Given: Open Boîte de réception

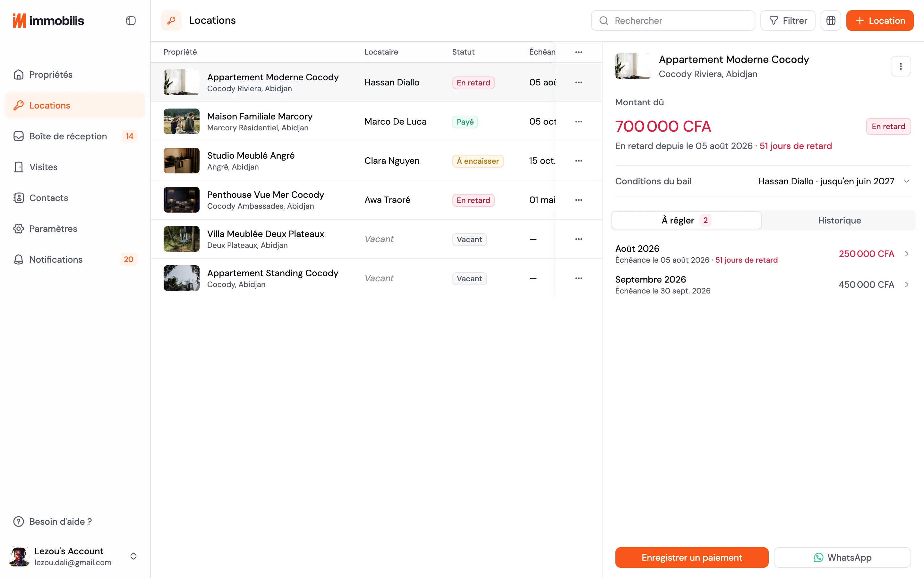Looking at the screenshot, I should pos(75,136).
